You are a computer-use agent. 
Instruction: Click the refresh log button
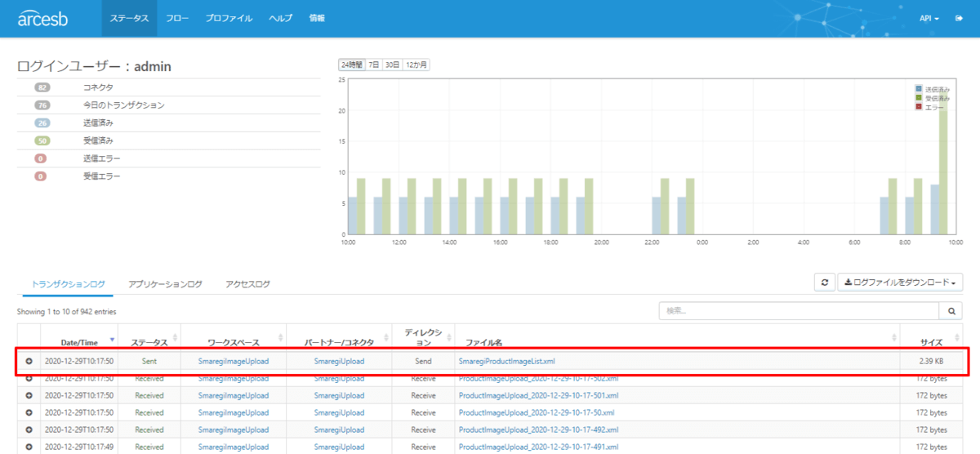pos(824,283)
